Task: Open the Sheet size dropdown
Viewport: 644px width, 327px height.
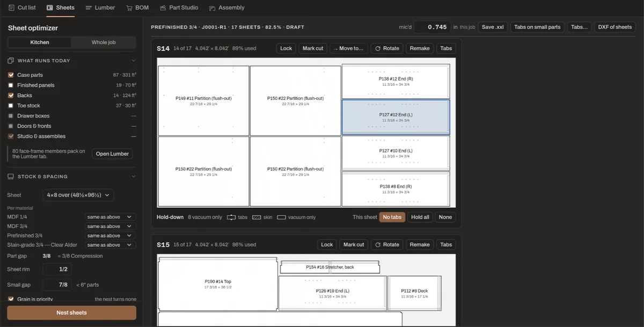Action: 78,195
